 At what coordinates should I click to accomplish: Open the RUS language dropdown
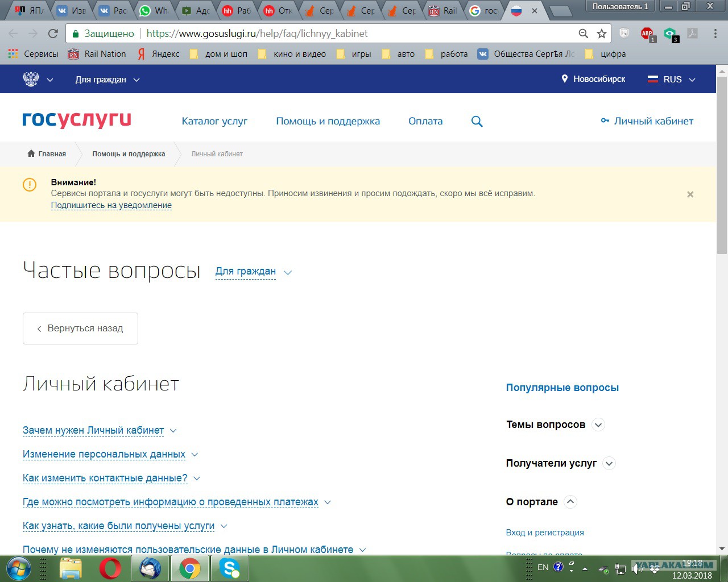(x=672, y=80)
